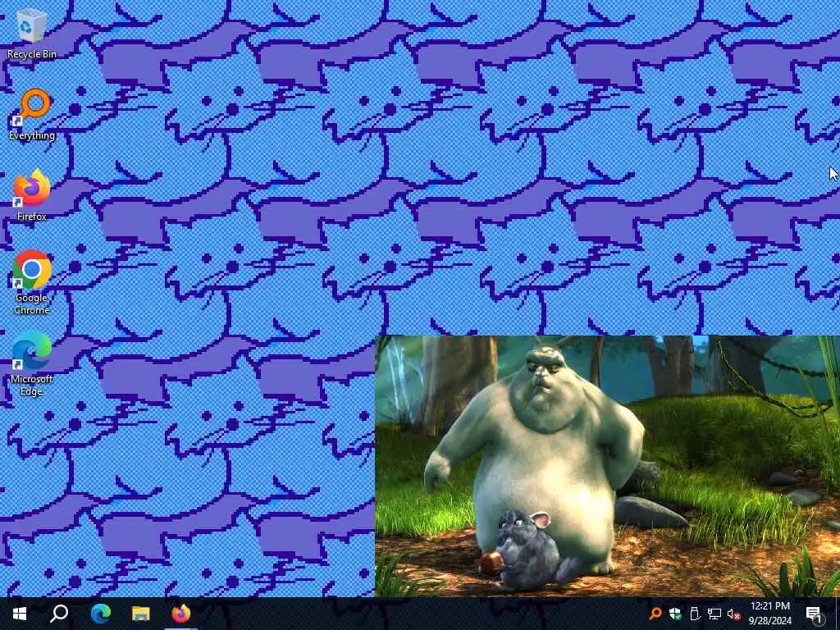Select the Microsoft Edge desktop shortcut
Viewport: 840px width, 630px height.
click(x=32, y=364)
